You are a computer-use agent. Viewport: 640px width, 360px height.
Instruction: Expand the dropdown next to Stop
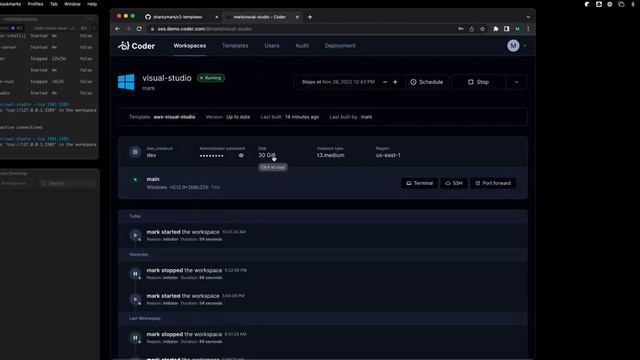(x=516, y=82)
